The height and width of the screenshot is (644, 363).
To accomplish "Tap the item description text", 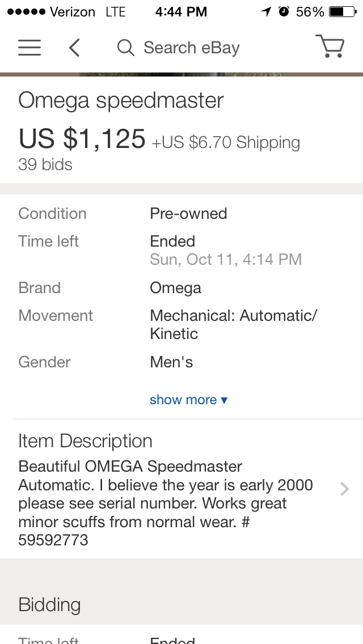I will click(x=164, y=503).
